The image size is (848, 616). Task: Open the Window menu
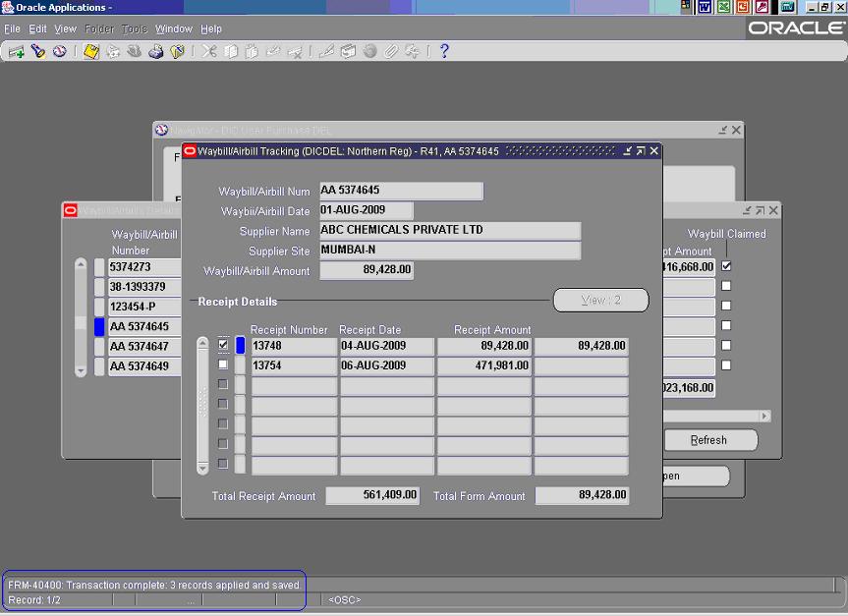point(174,29)
